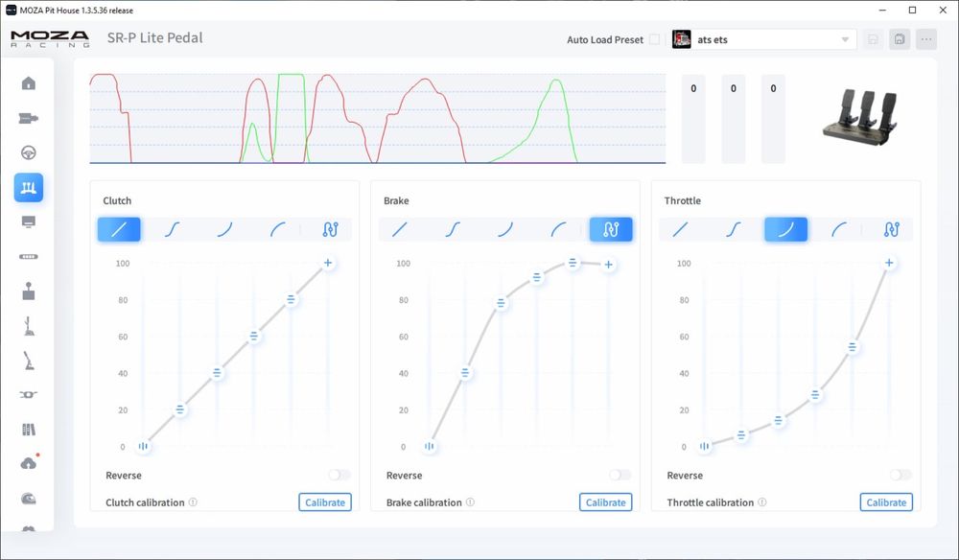Viewport: 959px width, 560px height.
Task: Grab the Brake curve point near 80
Action: pyautogui.click(x=501, y=303)
